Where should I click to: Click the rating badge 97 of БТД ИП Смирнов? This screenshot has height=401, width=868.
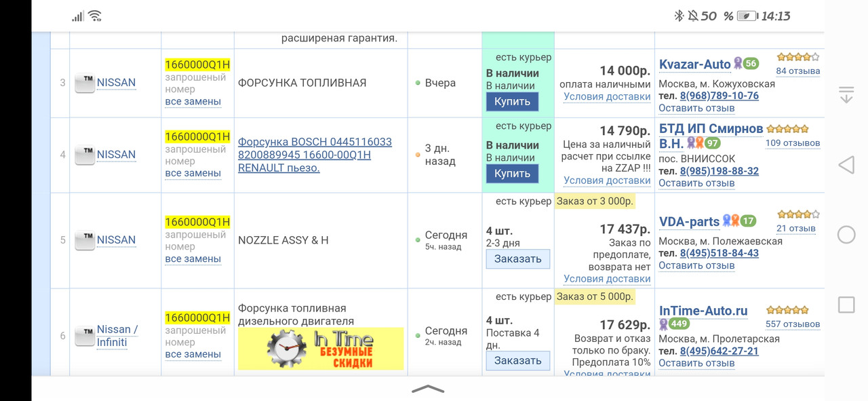tap(712, 143)
